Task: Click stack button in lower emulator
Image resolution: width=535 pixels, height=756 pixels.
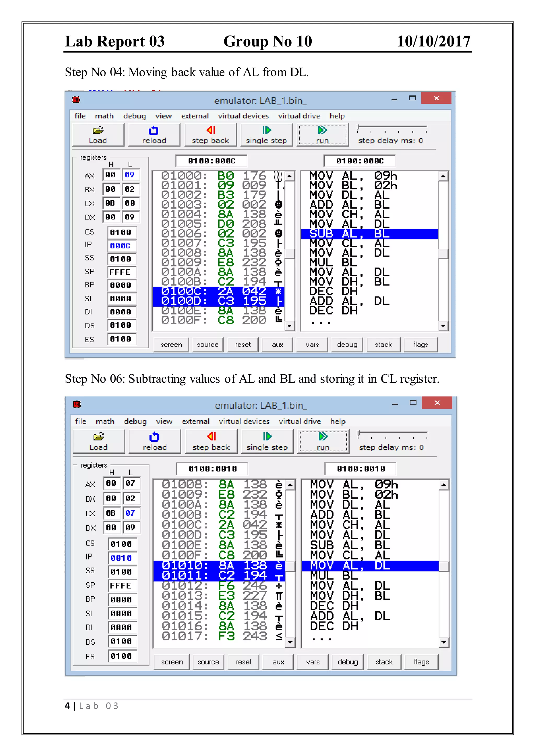Action: coord(384,662)
